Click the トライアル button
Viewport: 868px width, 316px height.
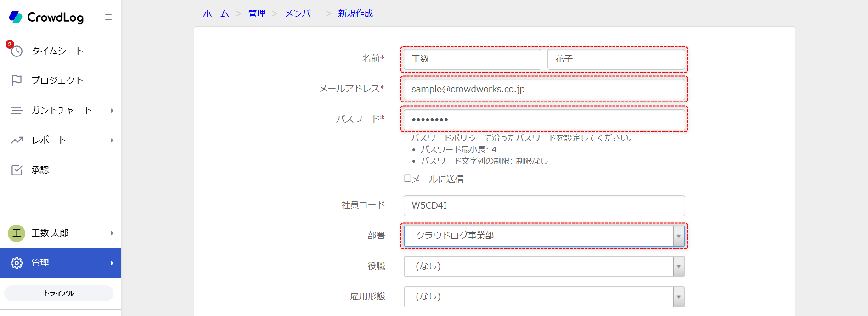coord(59,293)
